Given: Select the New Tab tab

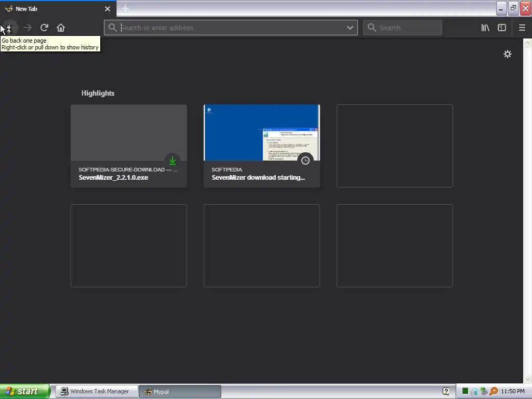Looking at the screenshot, I should [x=58, y=9].
